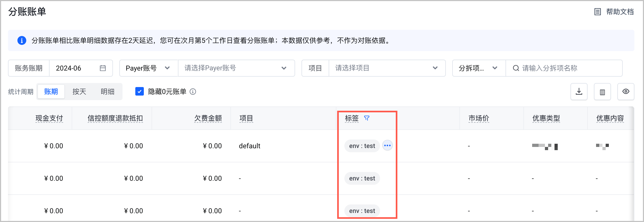Click the help document icon
Image resolution: width=644 pixels, height=222 pixels.
(x=598, y=12)
